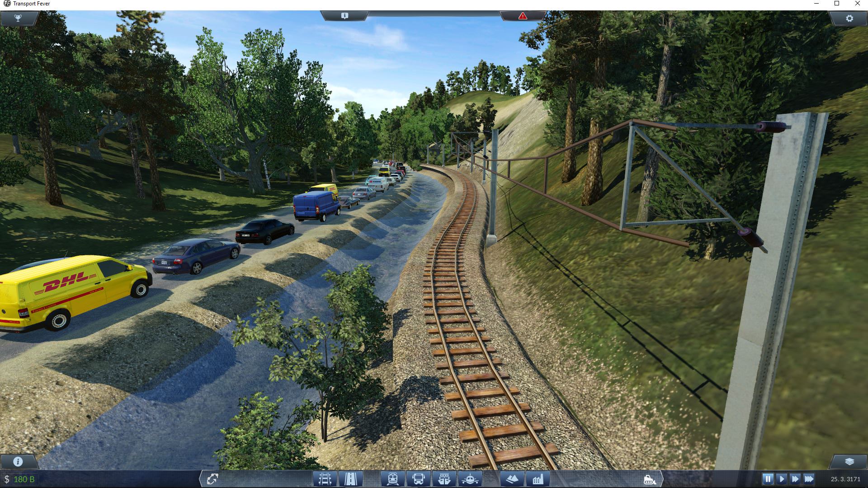The height and width of the screenshot is (488, 868).
Task: Maximize the Transport Fever window
Action: click(x=837, y=4)
